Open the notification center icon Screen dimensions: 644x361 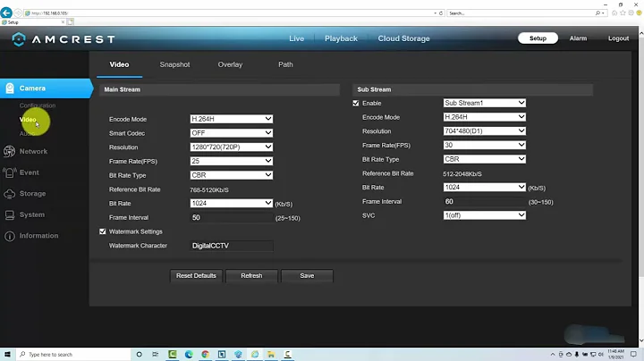click(x=634, y=355)
